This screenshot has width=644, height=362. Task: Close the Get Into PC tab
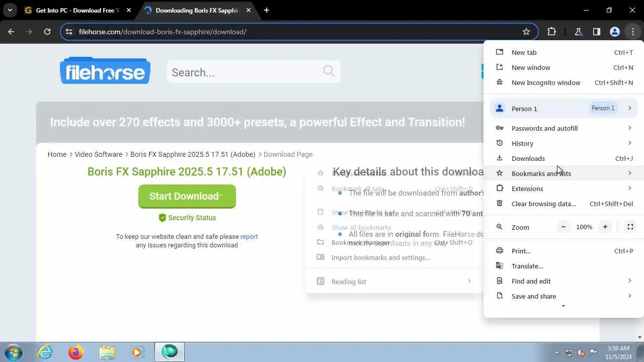(129, 10)
